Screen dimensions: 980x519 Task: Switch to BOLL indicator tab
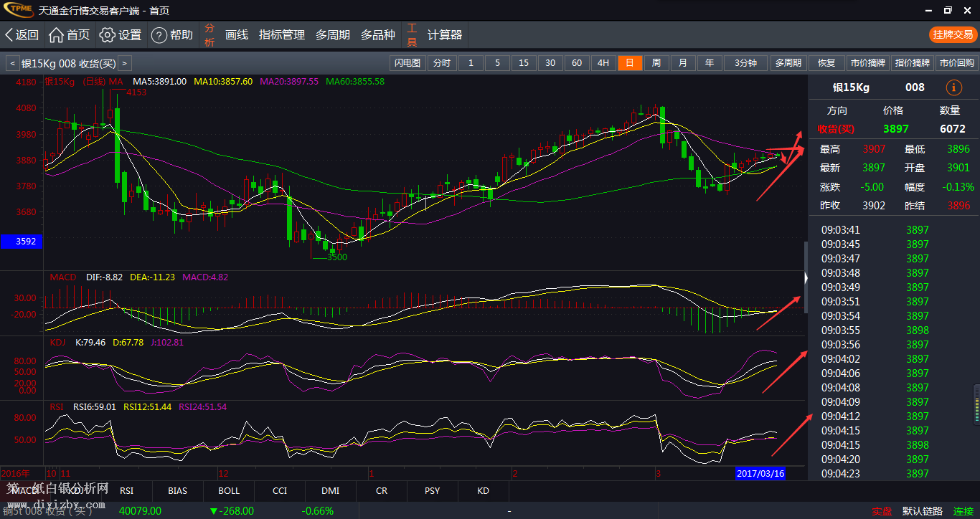pos(229,491)
